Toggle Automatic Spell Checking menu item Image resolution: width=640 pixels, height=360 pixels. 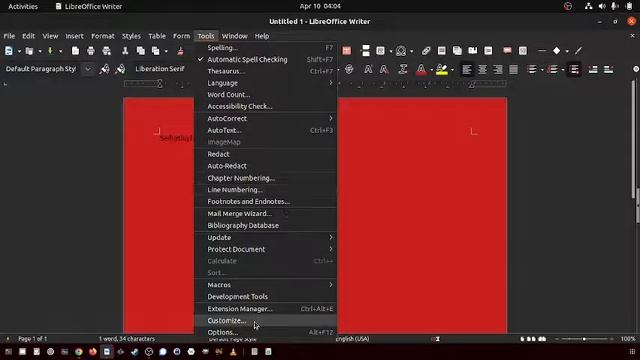tap(265, 60)
